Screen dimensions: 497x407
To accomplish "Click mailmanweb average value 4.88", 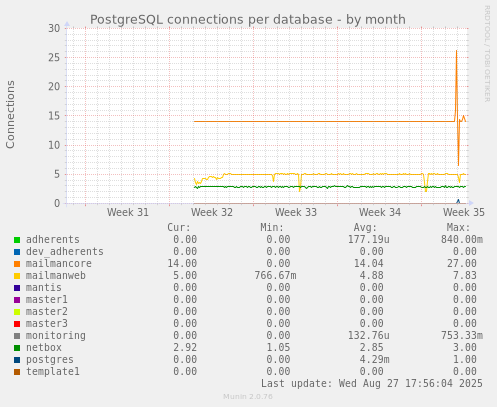I will [372, 275].
